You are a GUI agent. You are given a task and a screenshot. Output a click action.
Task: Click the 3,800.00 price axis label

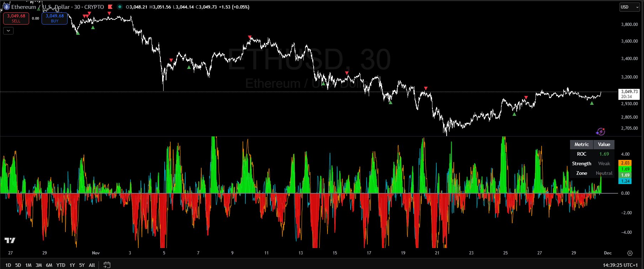pyautogui.click(x=629, y=25)
